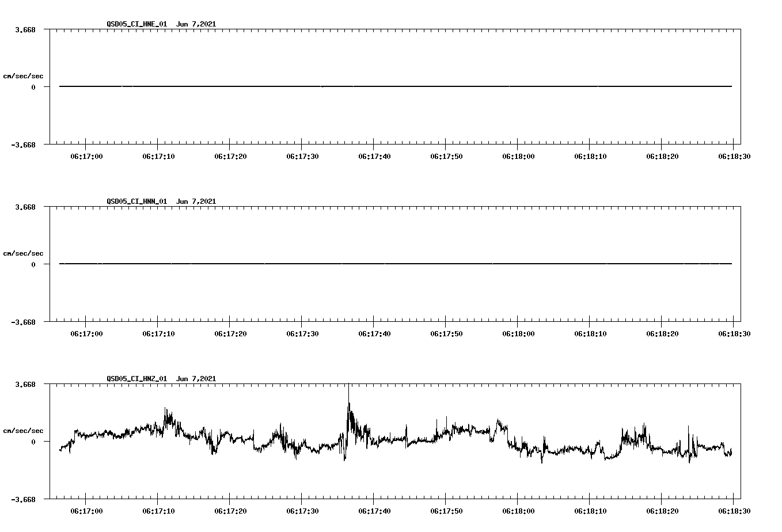Click 06:18:10 time label on HNE axis
The image size is (782, 532).
[590, 156]
